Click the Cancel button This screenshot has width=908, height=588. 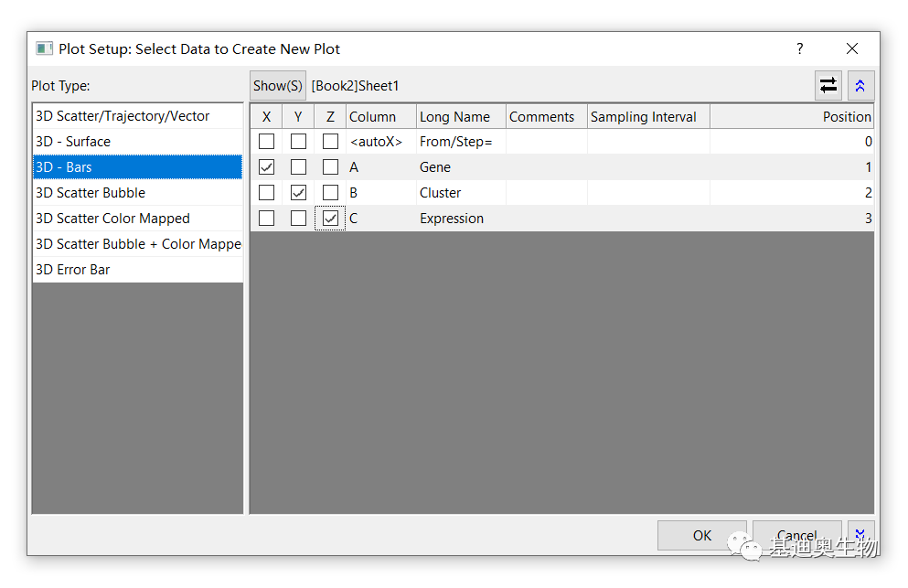796,536
